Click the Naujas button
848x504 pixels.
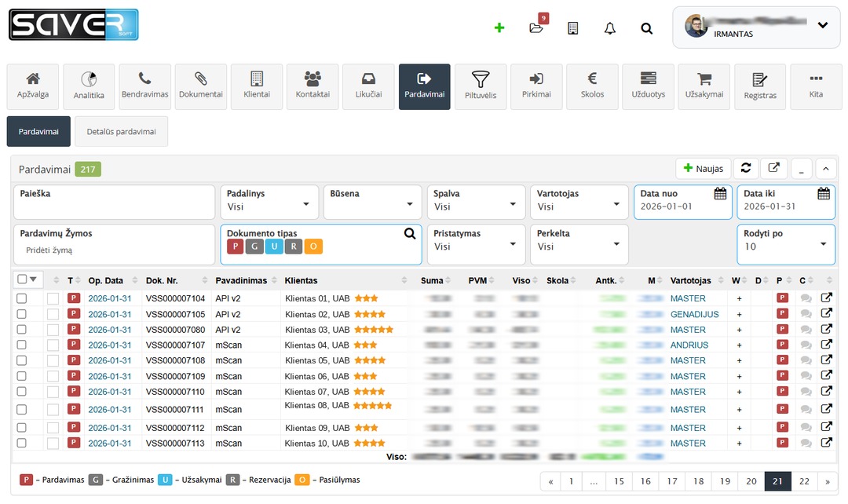[703, 168]
